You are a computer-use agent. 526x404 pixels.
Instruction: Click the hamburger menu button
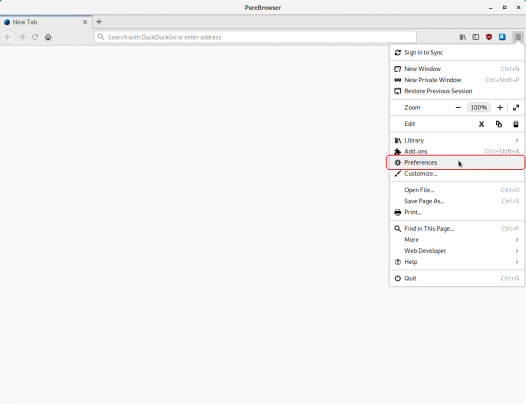tap(518, 37)
